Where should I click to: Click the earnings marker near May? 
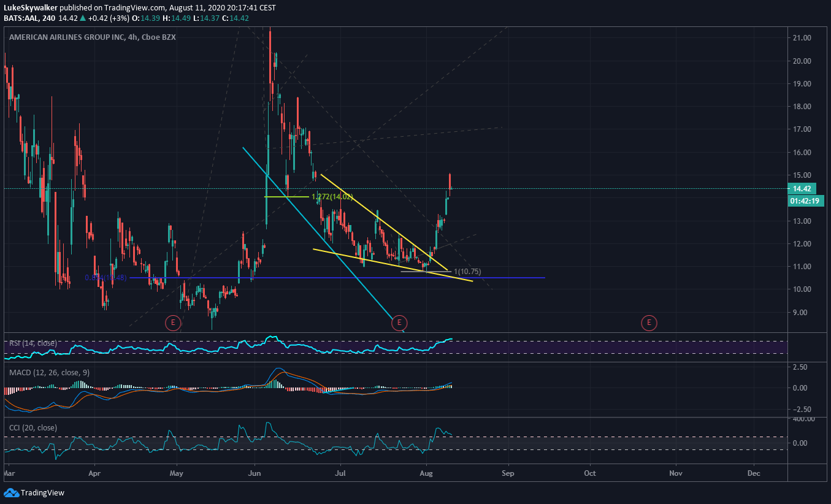click(174, 322)
